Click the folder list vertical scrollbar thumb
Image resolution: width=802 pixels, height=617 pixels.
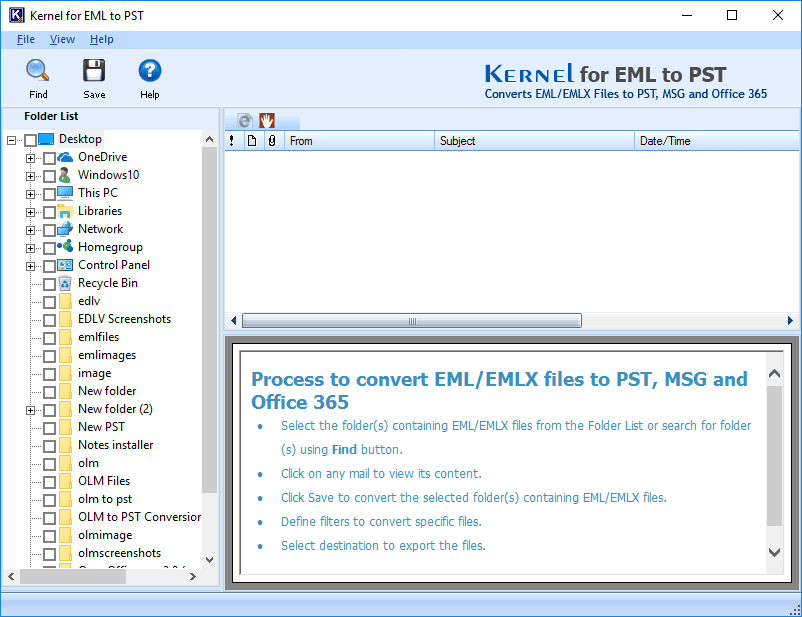coord(209,320)
